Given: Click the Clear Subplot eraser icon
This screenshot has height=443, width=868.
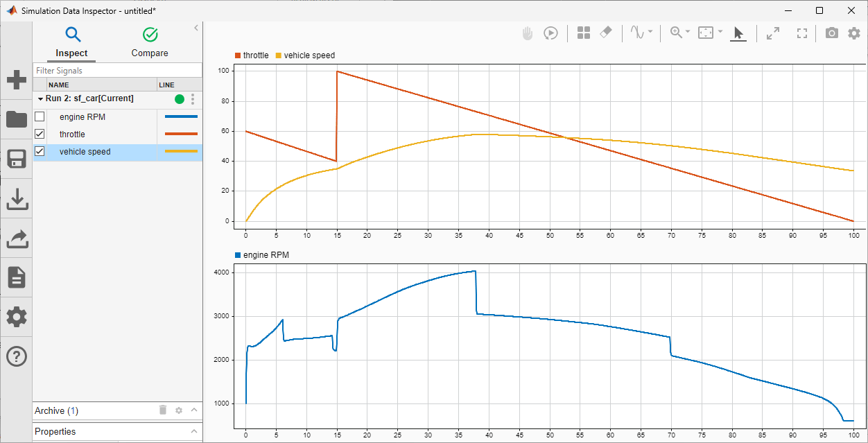Looking at the screenshot, I should click(x=605, y=33).
